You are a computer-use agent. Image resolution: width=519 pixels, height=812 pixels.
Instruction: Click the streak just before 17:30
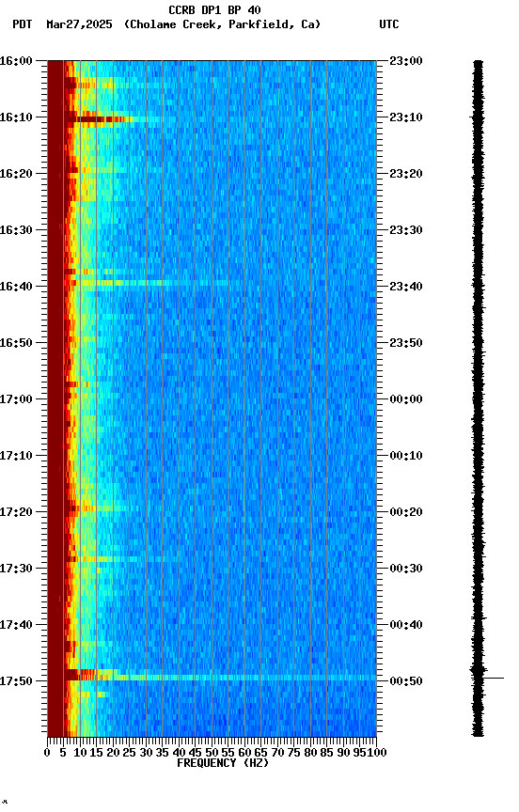pos(123,559)
